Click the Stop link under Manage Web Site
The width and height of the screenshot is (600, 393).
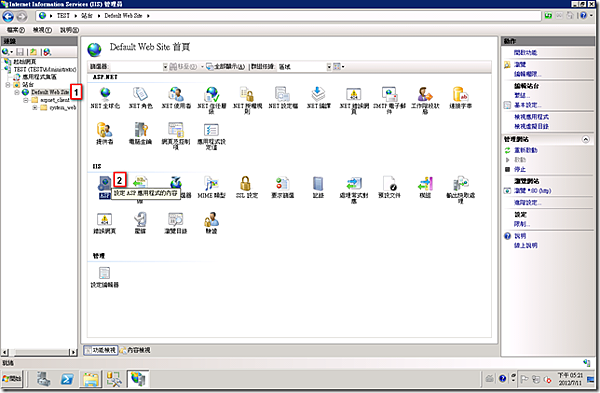(x=520, y=169)
